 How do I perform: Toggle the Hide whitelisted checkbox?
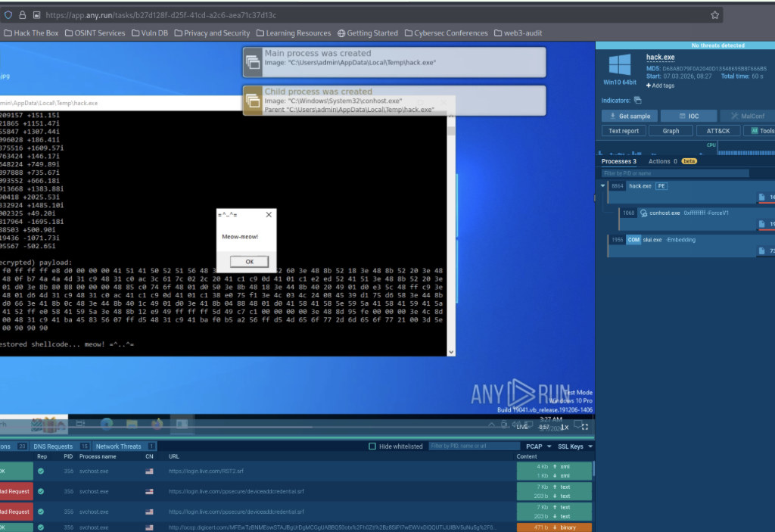pyautogui.click(x=372, y=446)
